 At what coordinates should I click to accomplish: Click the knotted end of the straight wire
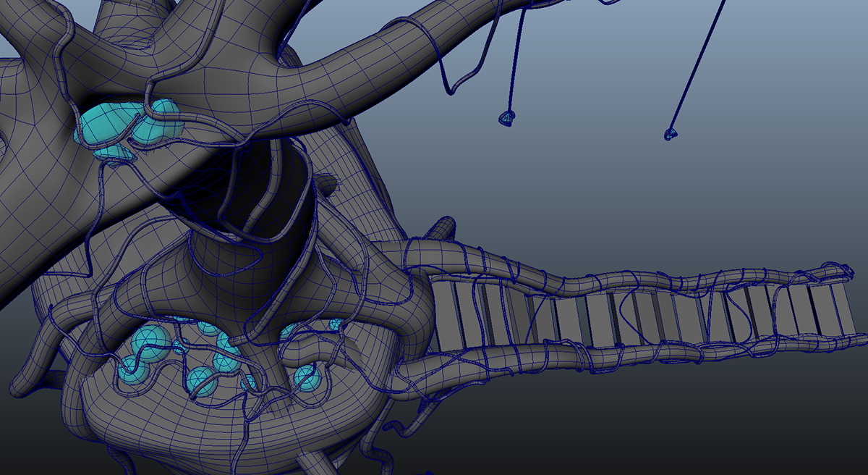[x=671, y=134]
